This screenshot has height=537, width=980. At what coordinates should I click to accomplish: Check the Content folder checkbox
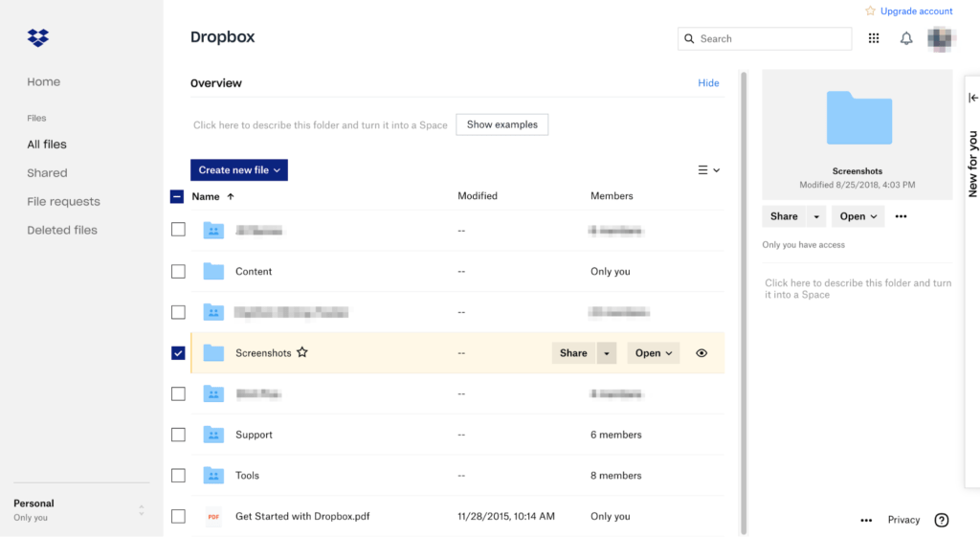tap(178, 272)
